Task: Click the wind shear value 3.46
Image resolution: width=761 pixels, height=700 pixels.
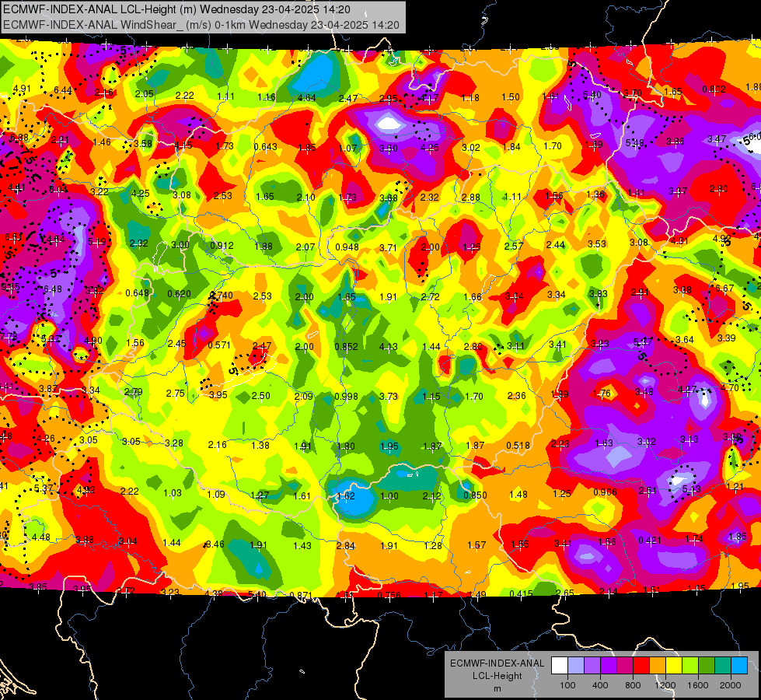Action: coord(215,544)
